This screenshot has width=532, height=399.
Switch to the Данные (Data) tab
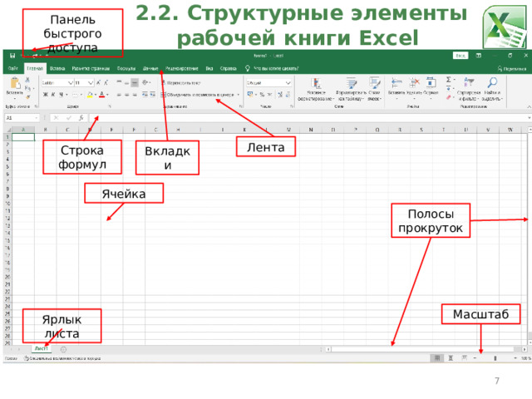pos(150,68)
